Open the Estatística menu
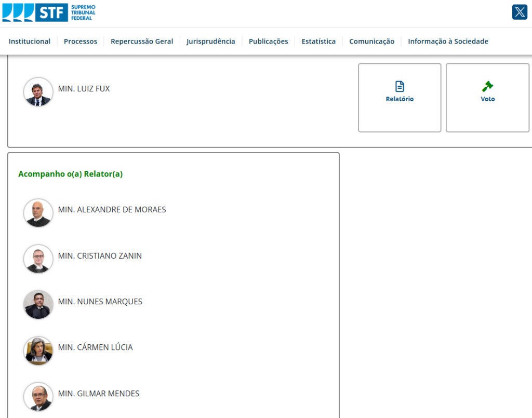Screen dimensions: 532x418 [x=318, y=42]
